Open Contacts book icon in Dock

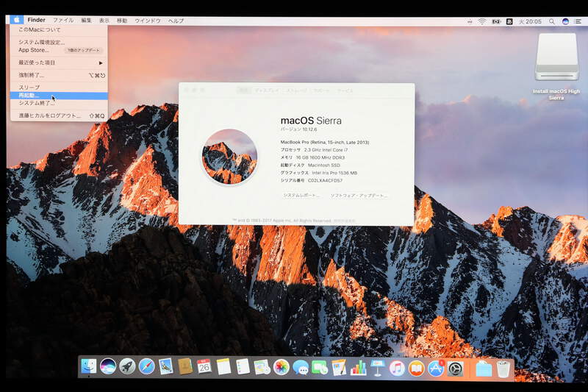click(185, 366)
